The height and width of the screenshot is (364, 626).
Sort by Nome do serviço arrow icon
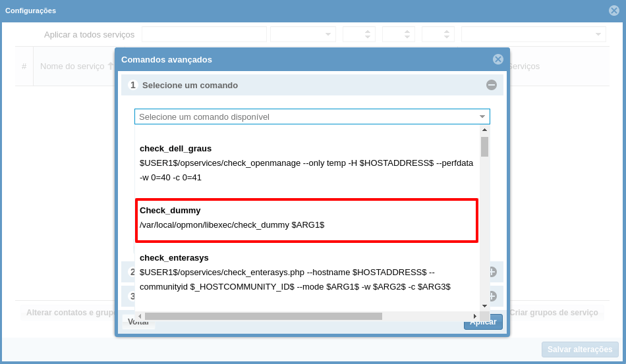point(111,66)
